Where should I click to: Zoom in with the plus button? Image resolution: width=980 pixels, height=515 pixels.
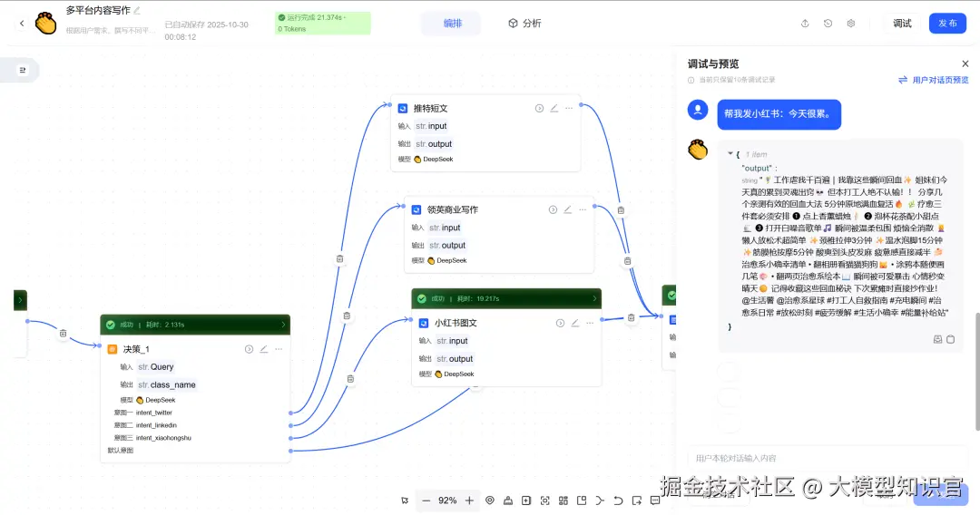point(469,500)
